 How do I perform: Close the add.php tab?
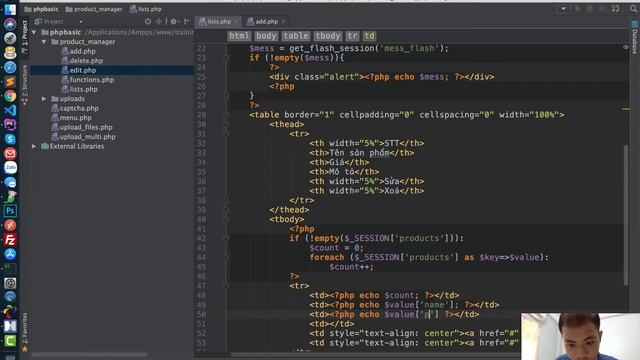click(283, 21)
